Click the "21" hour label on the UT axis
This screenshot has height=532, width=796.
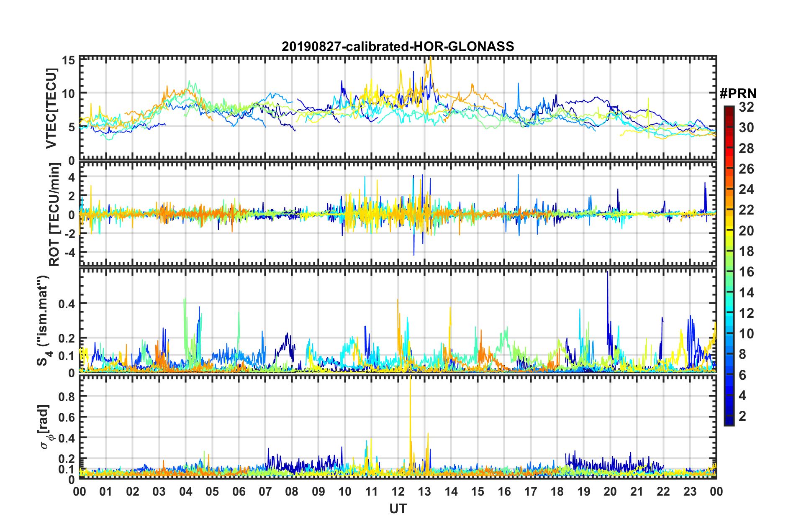coord(637,491)
